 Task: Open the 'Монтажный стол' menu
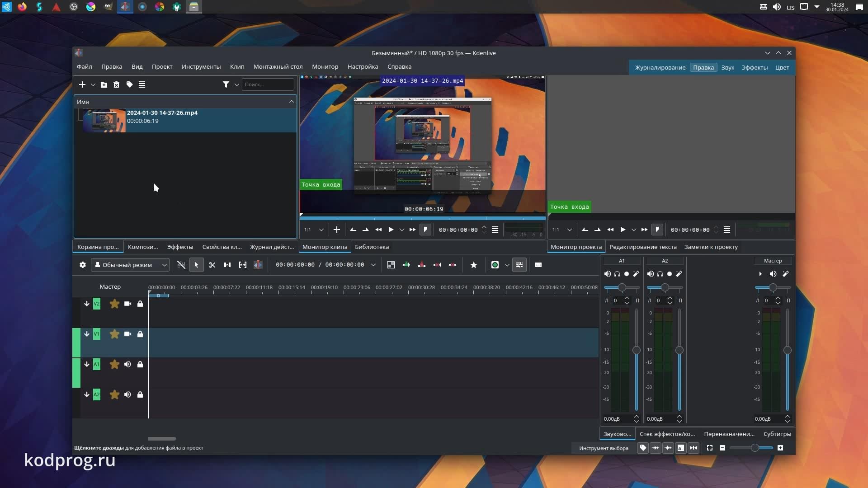(x=278, y=67)
